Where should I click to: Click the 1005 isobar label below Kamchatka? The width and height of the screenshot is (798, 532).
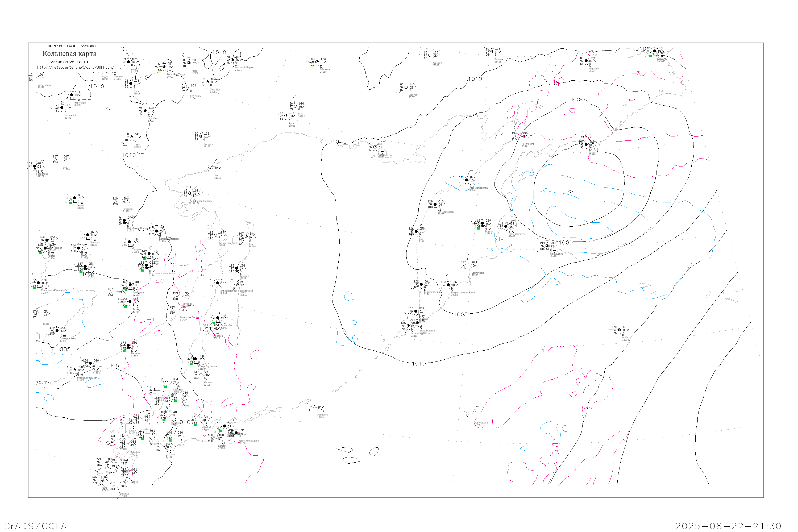point(460,314)
